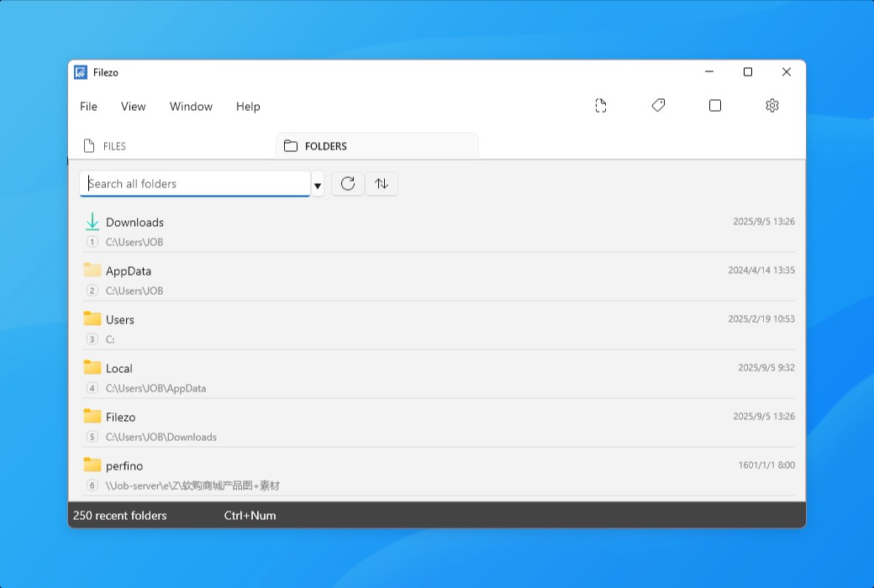Open the Window menu
874x588 pixels.
(192, 107)
